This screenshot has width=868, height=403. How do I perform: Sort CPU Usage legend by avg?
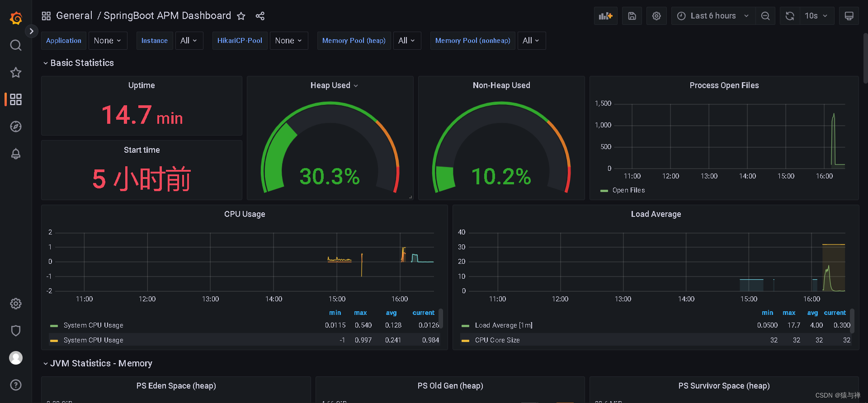pos(391,313)
